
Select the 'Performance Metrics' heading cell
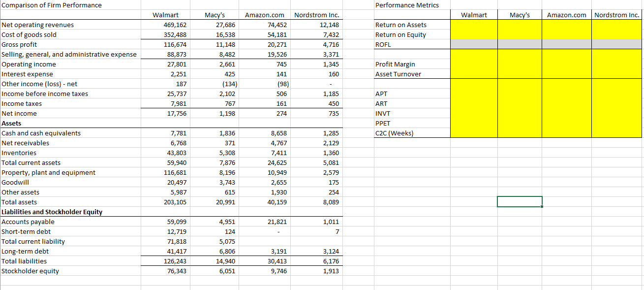point(407,5)
